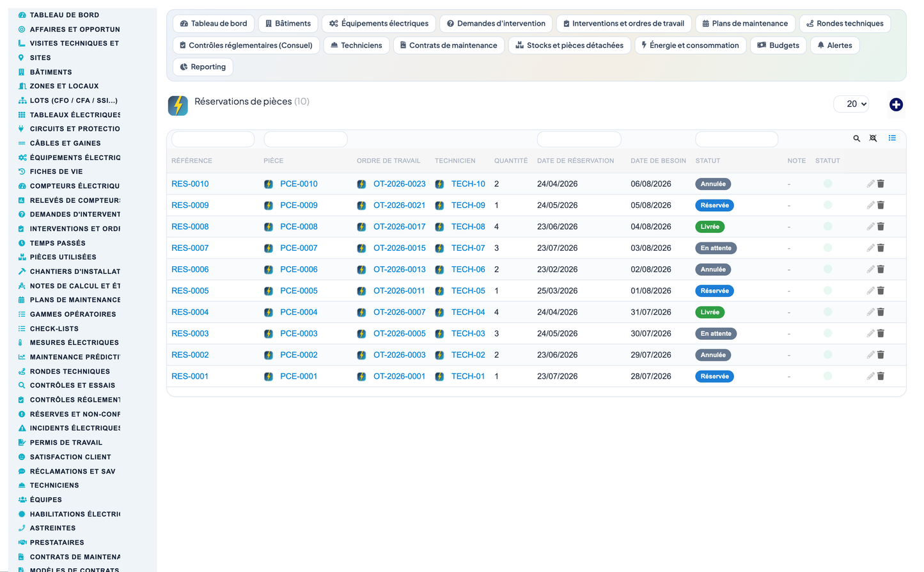The height and width of the screenshot is (572, 924).
Task: Toggle the status circle for RES-0004
Action: 827,312
